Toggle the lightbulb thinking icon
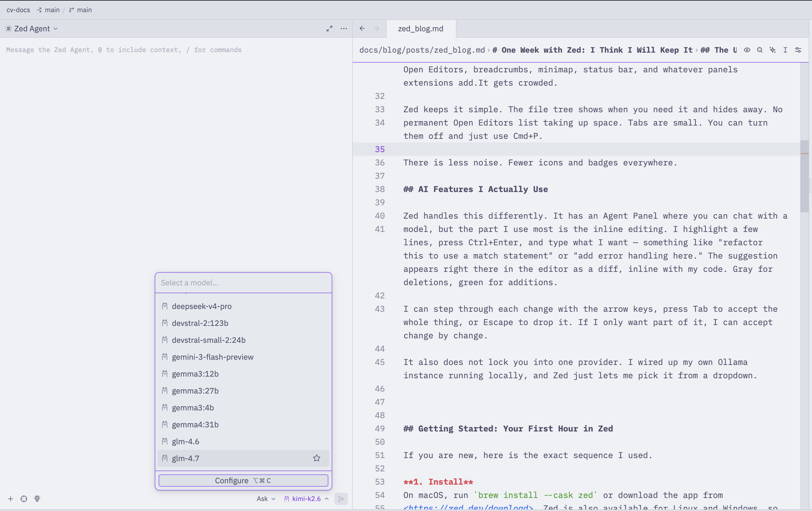The image size is (812, 511). tap(37, 499)
